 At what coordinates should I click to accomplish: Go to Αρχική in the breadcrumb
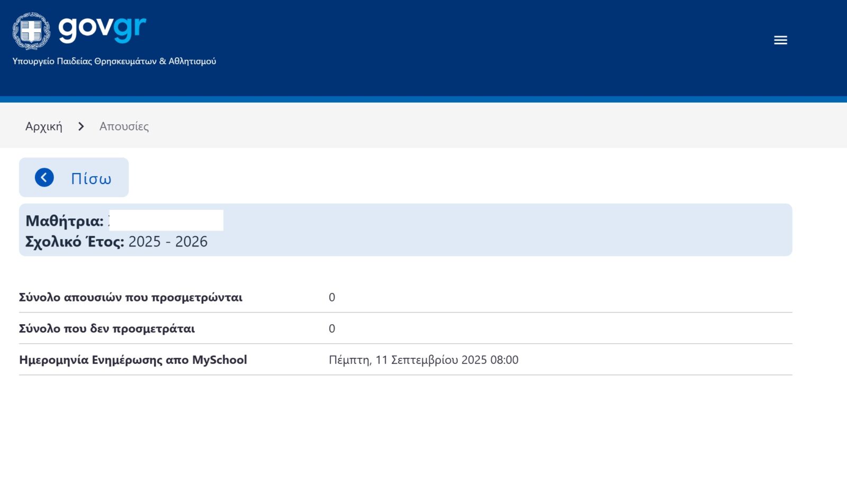(44, 126)
